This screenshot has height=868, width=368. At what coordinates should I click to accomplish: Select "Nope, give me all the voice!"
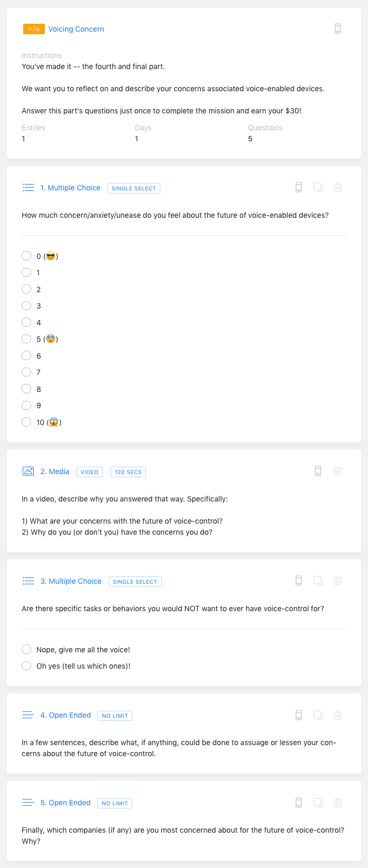coord(26,649)
